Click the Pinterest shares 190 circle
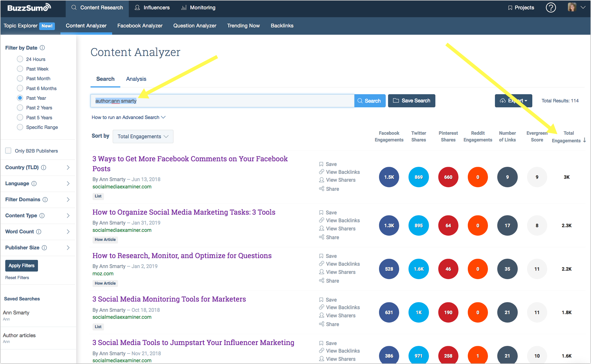 [x=448, y=312]
